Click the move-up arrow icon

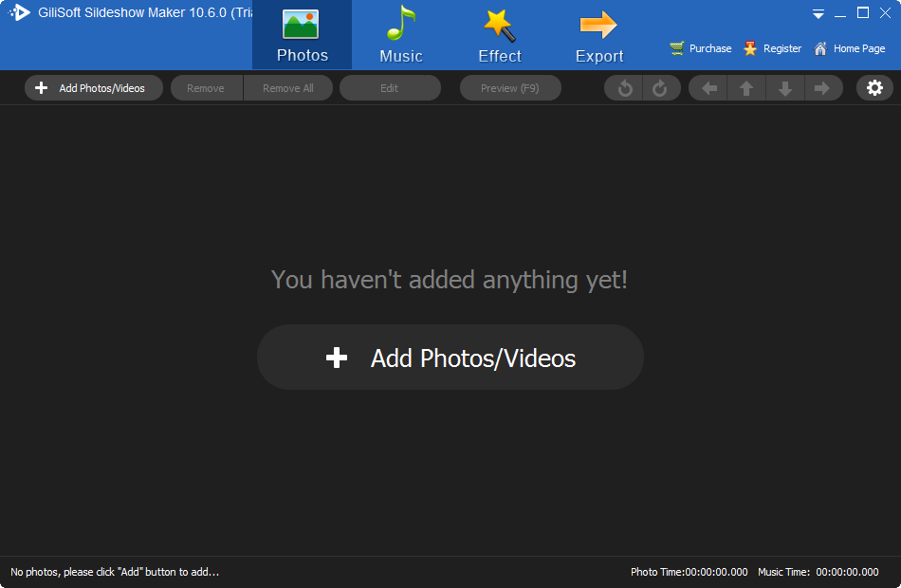click(x=745, y=87)
